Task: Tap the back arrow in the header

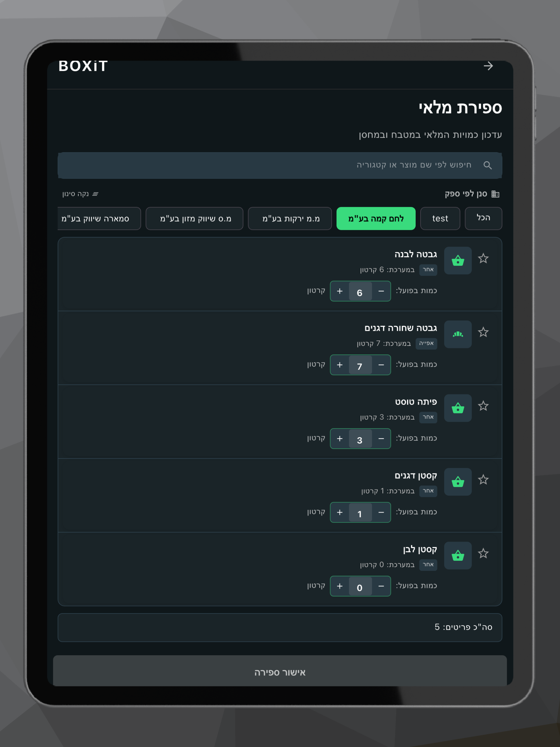Action: point(488,66)
